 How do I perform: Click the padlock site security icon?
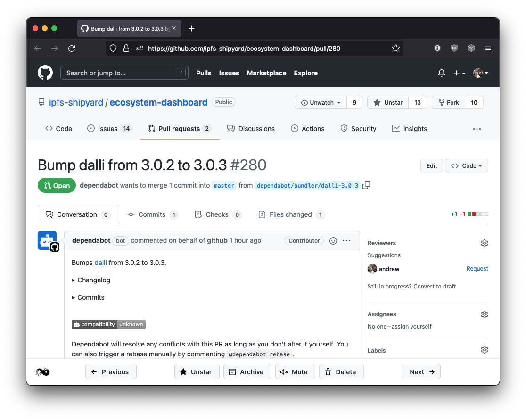coord(126,48)
